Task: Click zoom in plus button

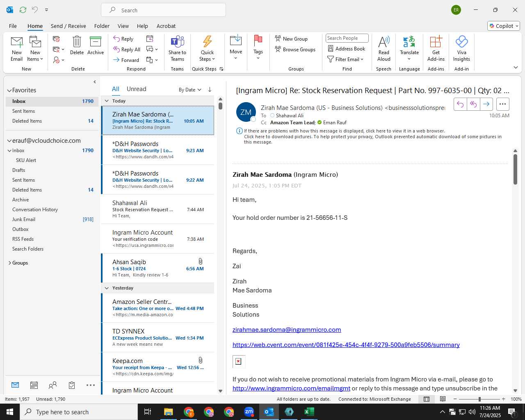Action: coord(504,399)
